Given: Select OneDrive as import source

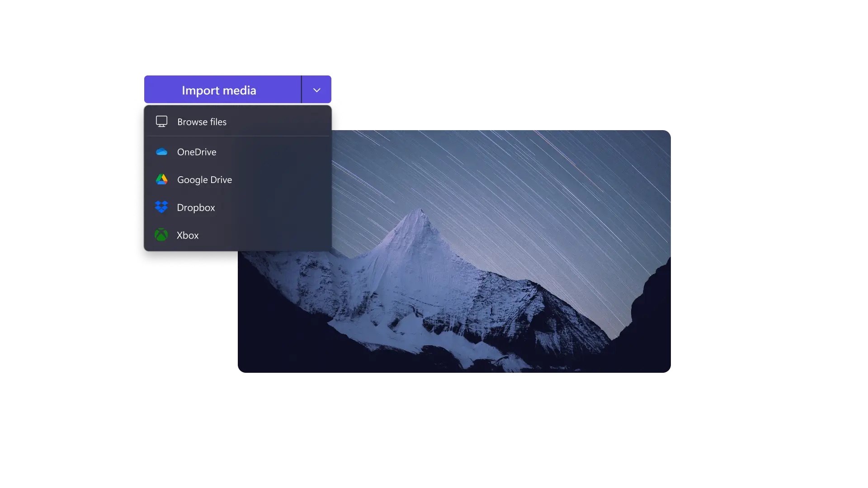Looking at the screenshot, I should [x=196, y=152].
